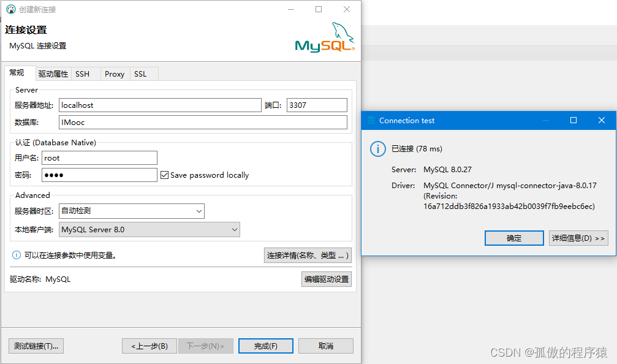Open 连接详情(名称、类型 ...) button
617x364 pixels.
click(308, 256)
